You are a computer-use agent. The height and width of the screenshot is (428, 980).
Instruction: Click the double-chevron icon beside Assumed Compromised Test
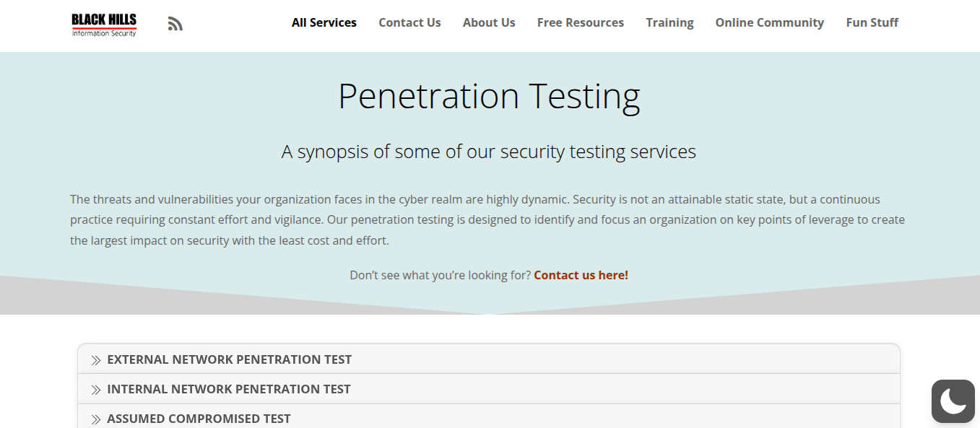[96, 419]
